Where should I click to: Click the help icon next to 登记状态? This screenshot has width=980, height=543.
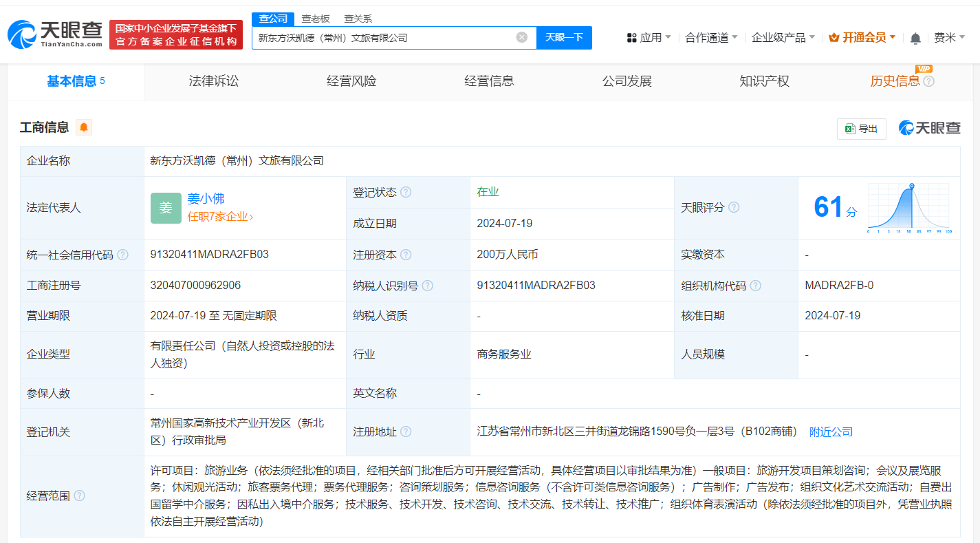(406, 193)
